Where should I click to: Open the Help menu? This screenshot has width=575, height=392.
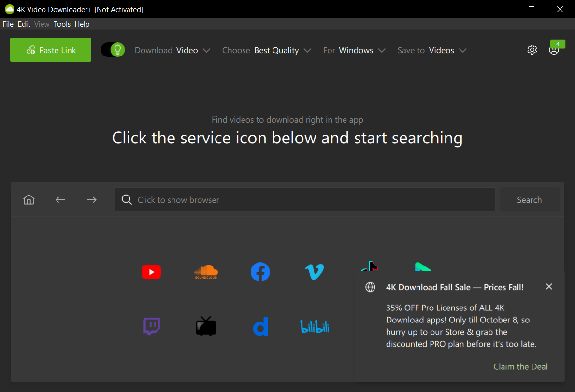pyautogui.click(x=82, y=24)
